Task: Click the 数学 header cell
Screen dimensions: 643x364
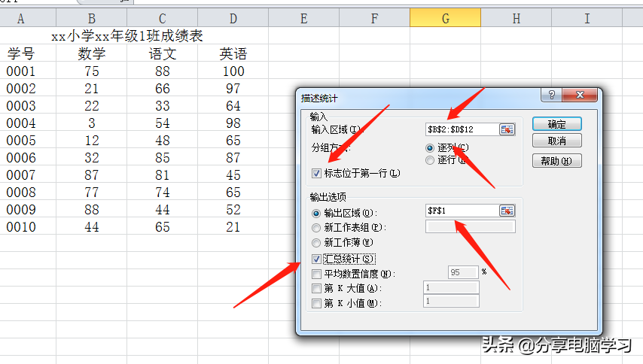Action: tap(91, 53)
